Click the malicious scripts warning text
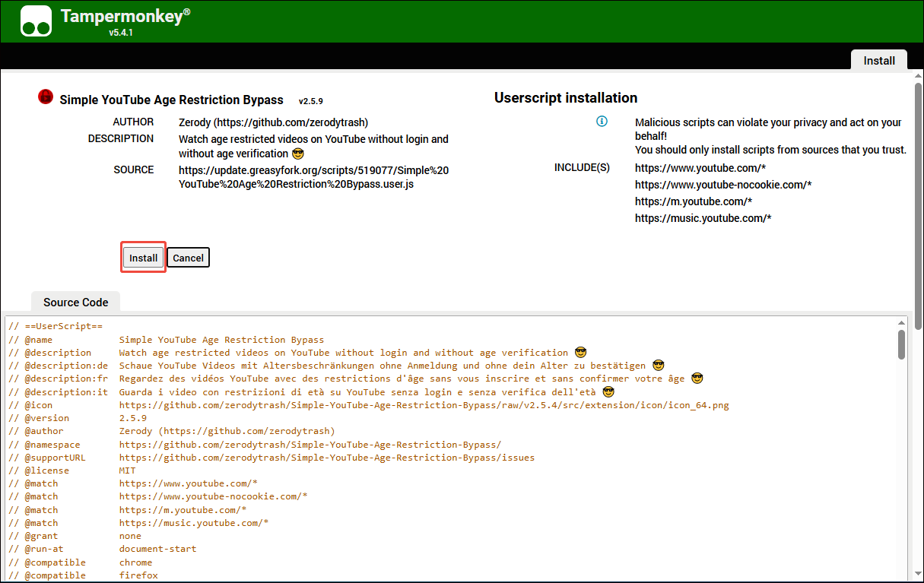The height and width of the screenshot is (583, 924). click(x=770, y=136)
